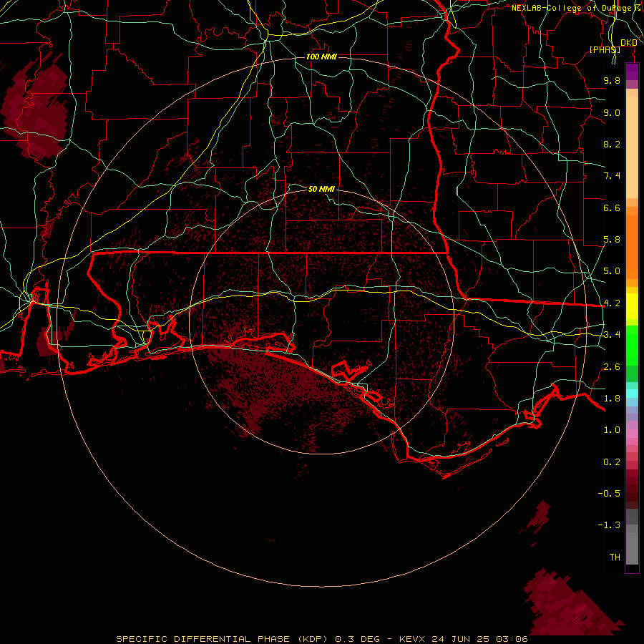644x644 pixels.
Task: Select the 5.0 color scale value
Action: (x=612, y=271)
